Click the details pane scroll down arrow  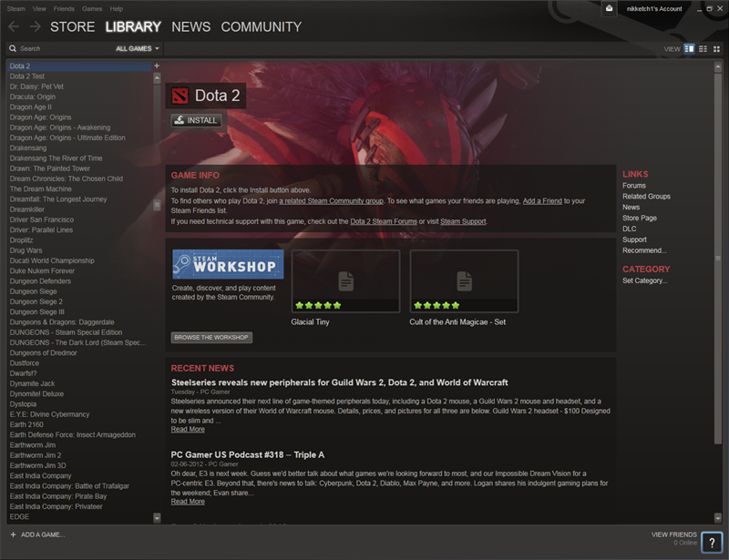pyautogui.click(x=718, y=517)
